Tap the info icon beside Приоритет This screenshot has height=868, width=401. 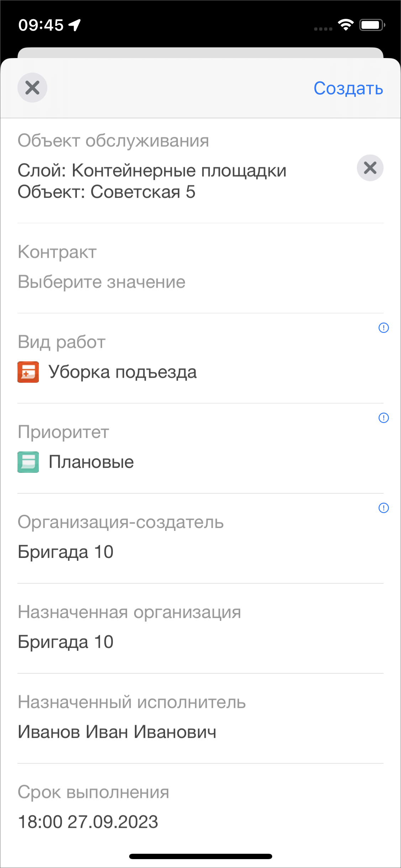pyautogui.click(x=384, y=418)
